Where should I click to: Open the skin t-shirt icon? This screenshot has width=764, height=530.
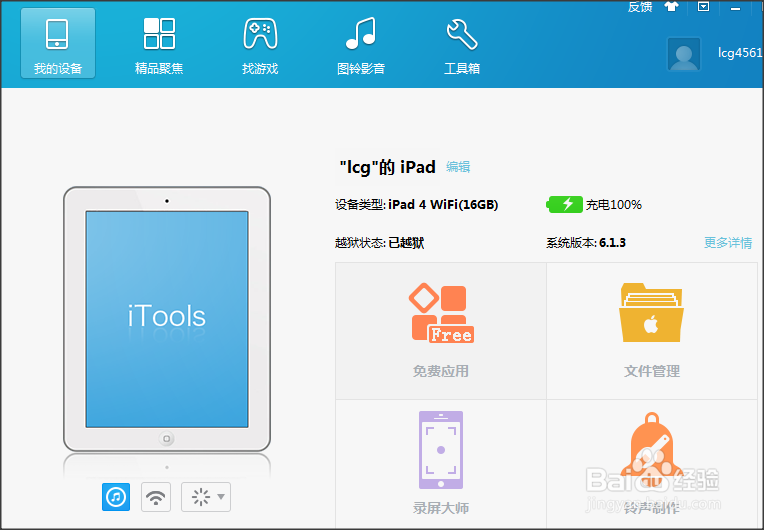[x=671, y=7]
